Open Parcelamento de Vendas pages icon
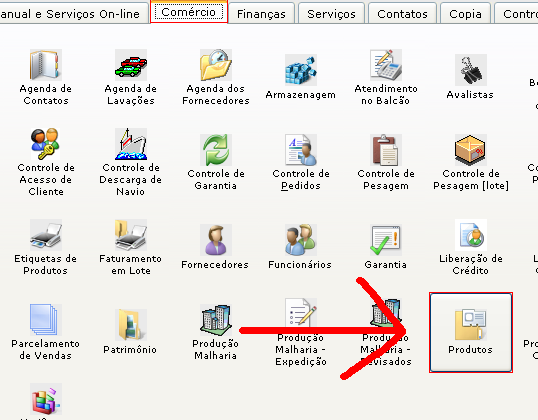This screenshot has height=420, width=538. coord(46,320)
